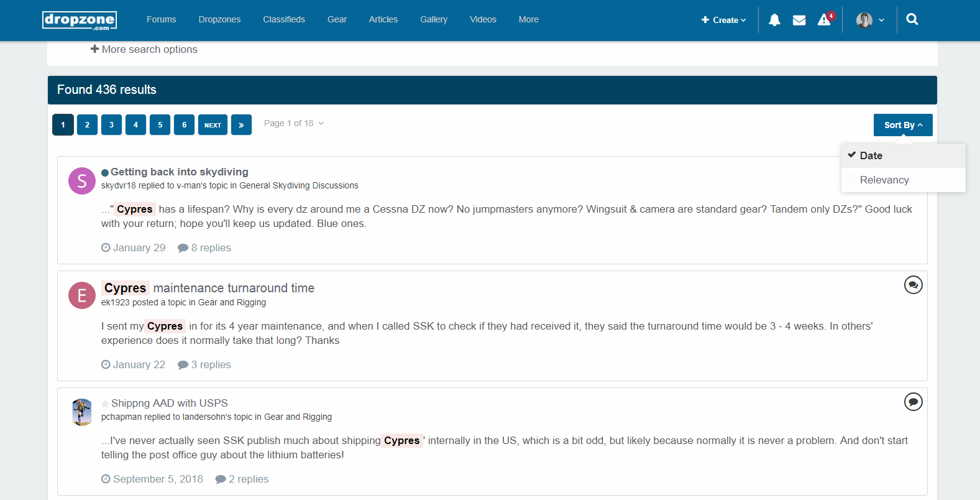Open Gear and Rigging link under ek1923 post
Image resolution: width=980 pixels, height=500 pixels.
[x=232, y=302]
